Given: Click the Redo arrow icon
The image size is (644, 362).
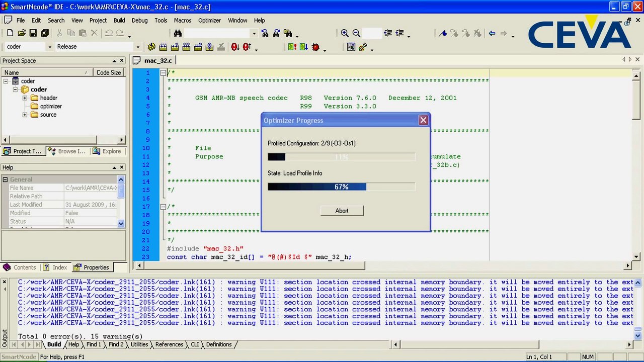Looking at the screenshot, I should click(x=120, y=33).
